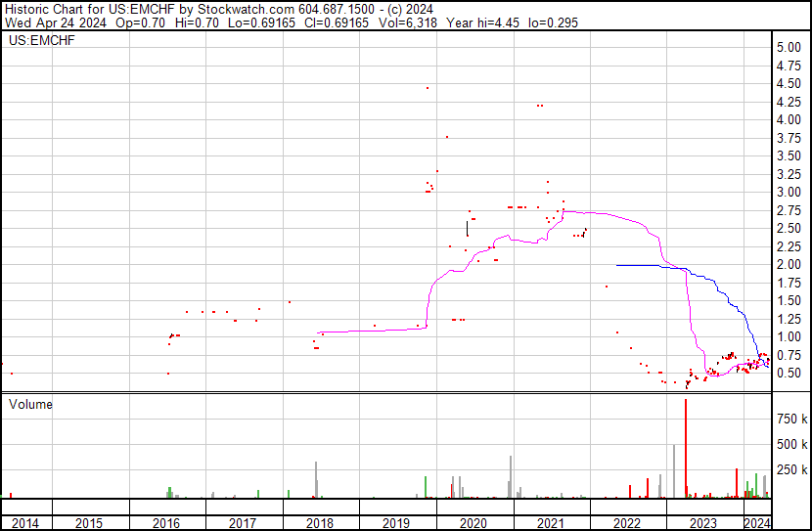This screenshot has height=531, width=812.
Task: Click the 750 k volume axis label
Action: point(791,419)
